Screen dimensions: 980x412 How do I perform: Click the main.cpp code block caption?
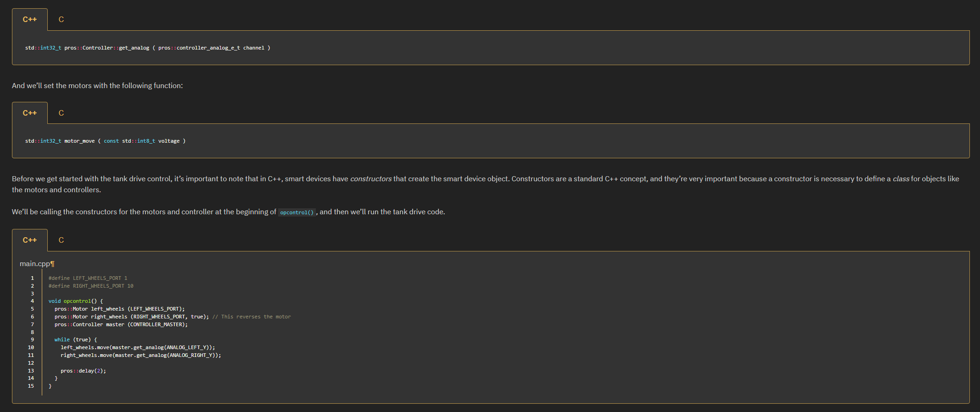coord(34,264)
